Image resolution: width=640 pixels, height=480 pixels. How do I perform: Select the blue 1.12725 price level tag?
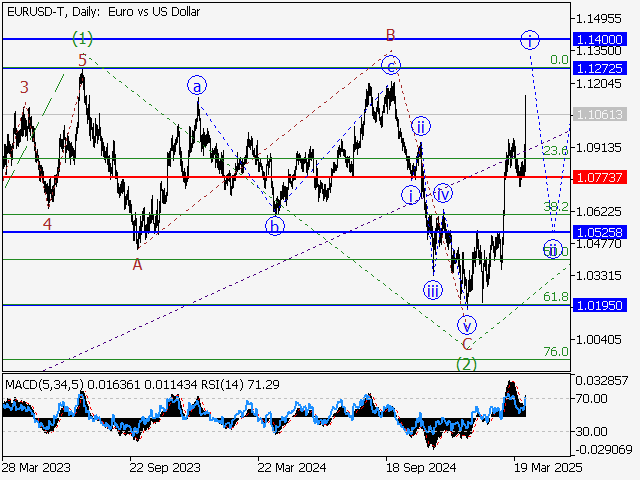pyautogui.click(x=600, y=68)
